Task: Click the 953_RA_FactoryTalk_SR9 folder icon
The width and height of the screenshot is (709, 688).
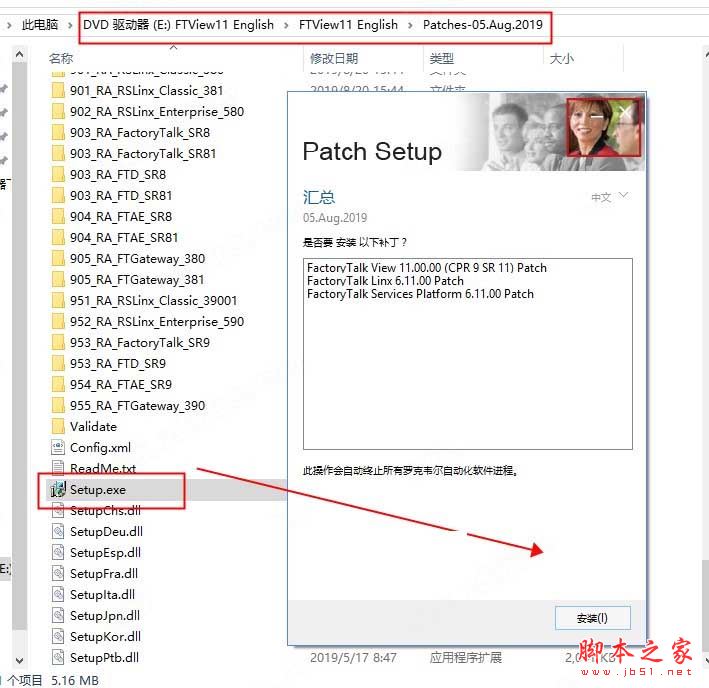Action: (x=58, y=343)
